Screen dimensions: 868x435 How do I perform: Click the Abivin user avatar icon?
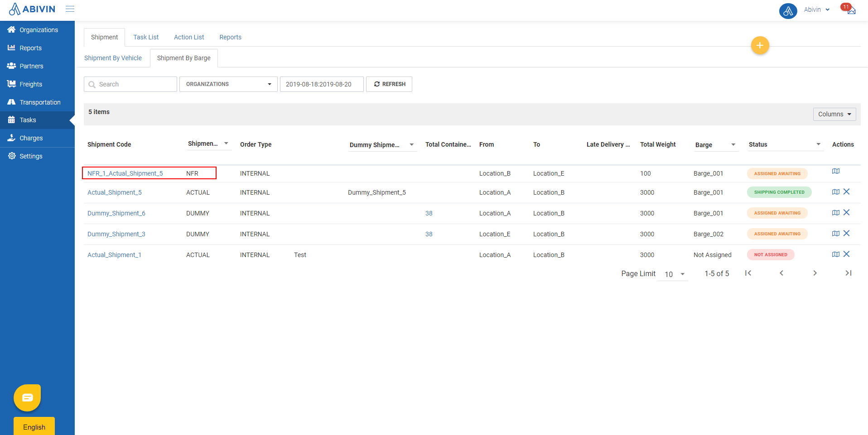(788, 10)
